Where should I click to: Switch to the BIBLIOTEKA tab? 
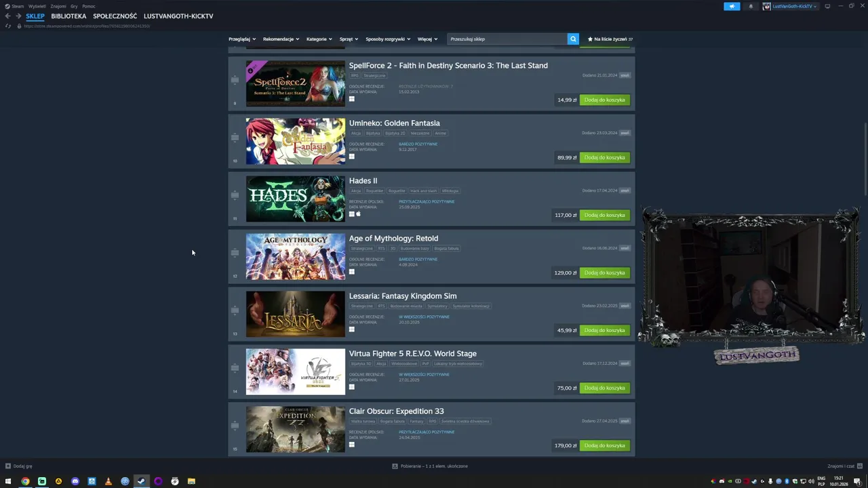pos(68,16)
